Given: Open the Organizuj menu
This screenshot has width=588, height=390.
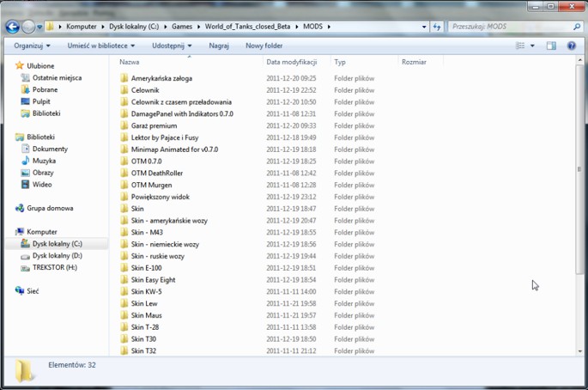Looking at the screenshot, I should coord(32,46).
